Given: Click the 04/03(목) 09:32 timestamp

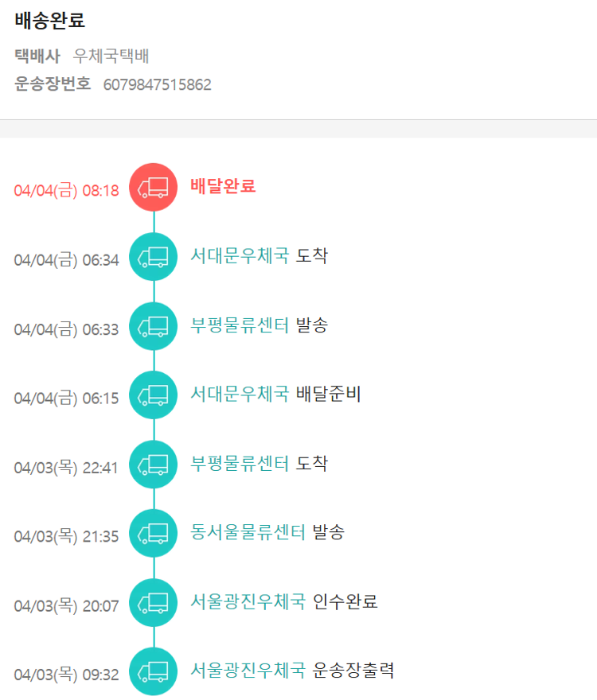Looking at the screenshot, I should pos(66,675).
